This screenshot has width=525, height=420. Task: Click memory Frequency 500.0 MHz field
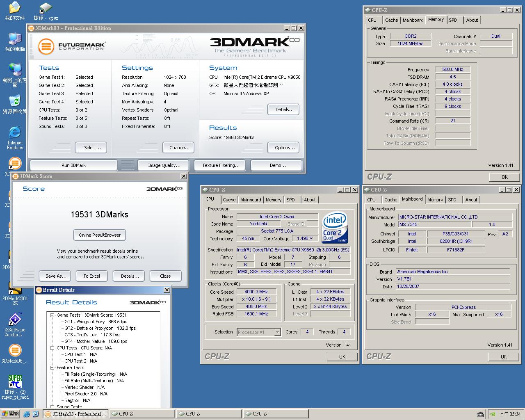(x=453, y=70)
